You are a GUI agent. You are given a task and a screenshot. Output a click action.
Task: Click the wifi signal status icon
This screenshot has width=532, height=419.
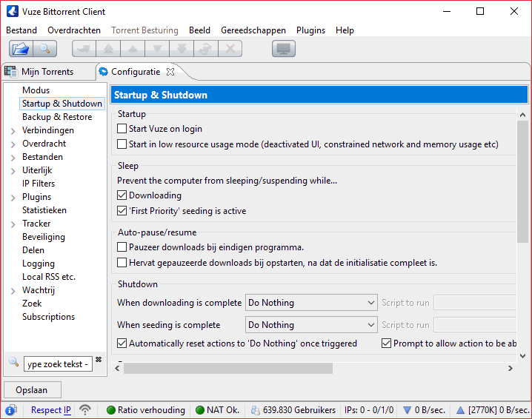tap(85, 410)
